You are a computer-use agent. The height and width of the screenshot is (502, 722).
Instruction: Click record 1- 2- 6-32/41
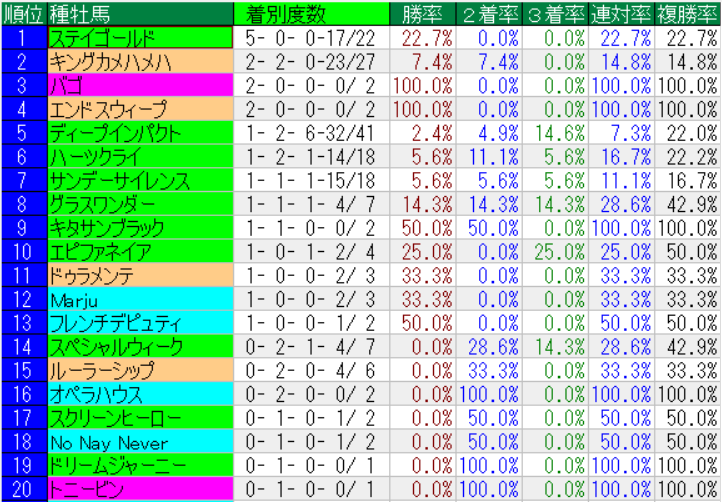(310, 134)
